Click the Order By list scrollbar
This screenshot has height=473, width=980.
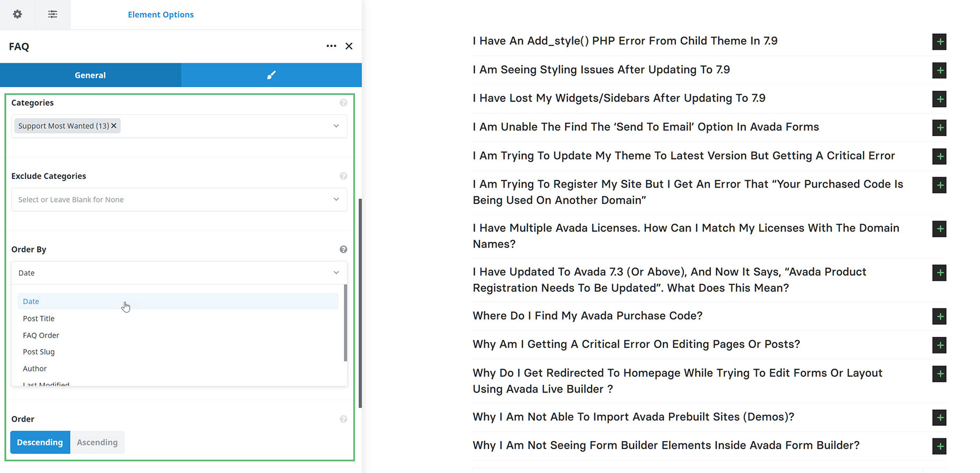pyautogui.click(x=345, y=323)
